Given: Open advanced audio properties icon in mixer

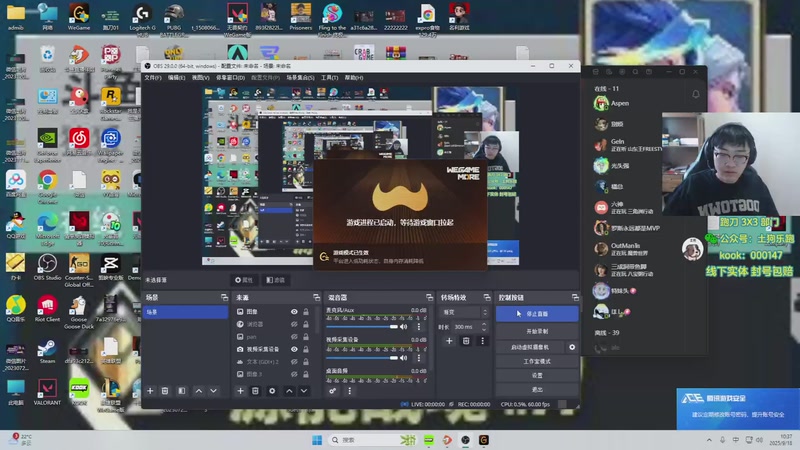Looking at the screenshot, I should 333,391.
